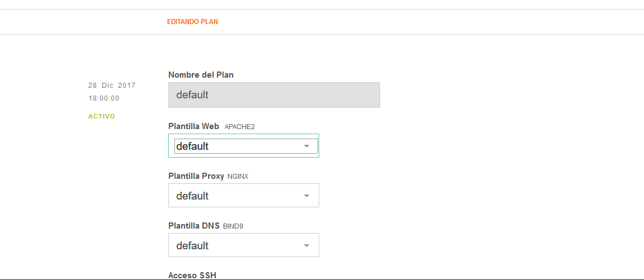The width and height of the screenshot is (644, 280).
Task: Expand the Plantilla Proxy NGINX select box
Action: [x=244, y=196]
